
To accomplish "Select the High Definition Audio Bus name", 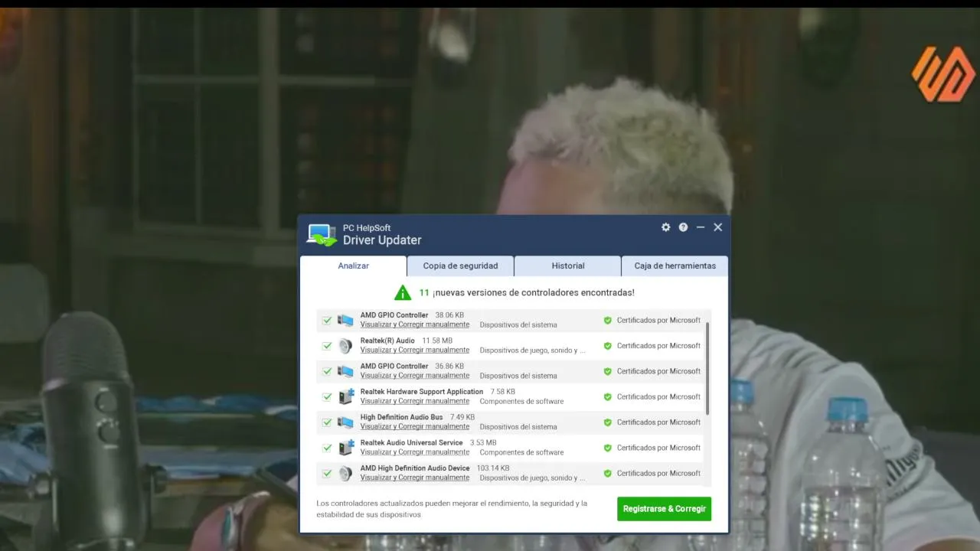I will pyautogui.click(x=402, y=417).
